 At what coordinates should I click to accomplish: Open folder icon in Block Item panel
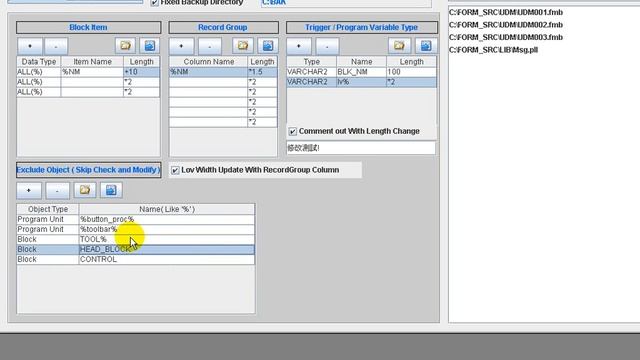(x=125, y=46)
